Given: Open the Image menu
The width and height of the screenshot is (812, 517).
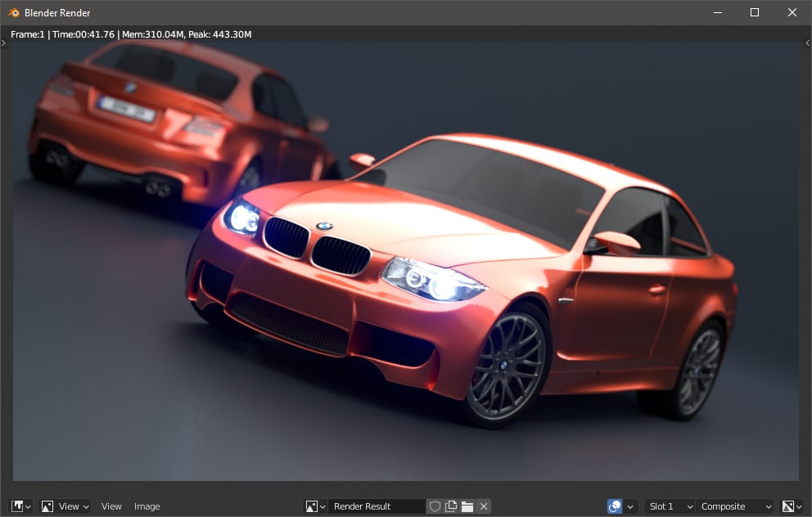Looking at the screenshot, I should click(147, 506).
